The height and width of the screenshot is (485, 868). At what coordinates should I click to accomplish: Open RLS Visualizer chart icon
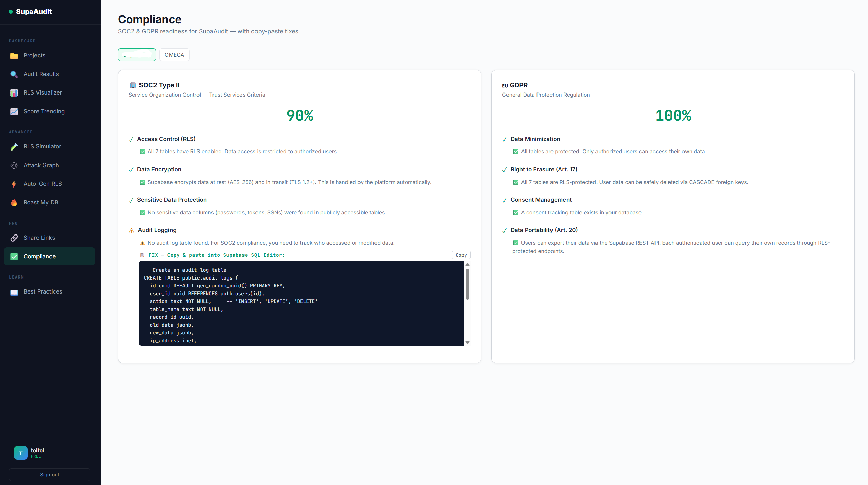tap(14, 93)
